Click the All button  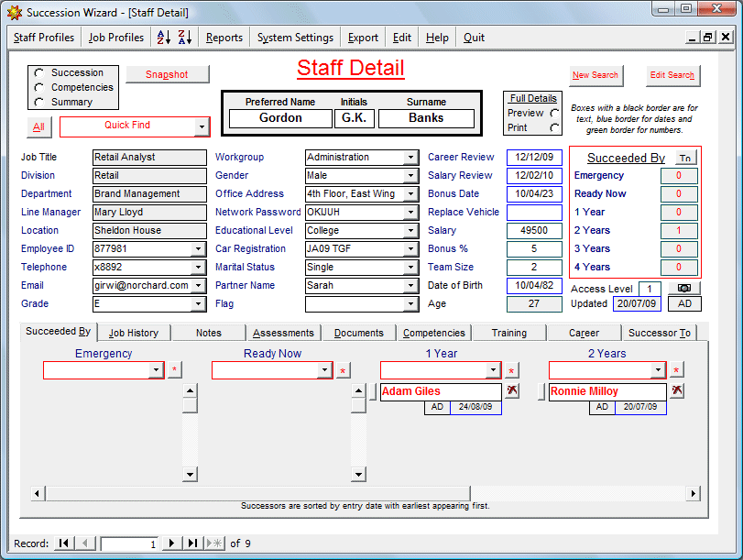38,126
